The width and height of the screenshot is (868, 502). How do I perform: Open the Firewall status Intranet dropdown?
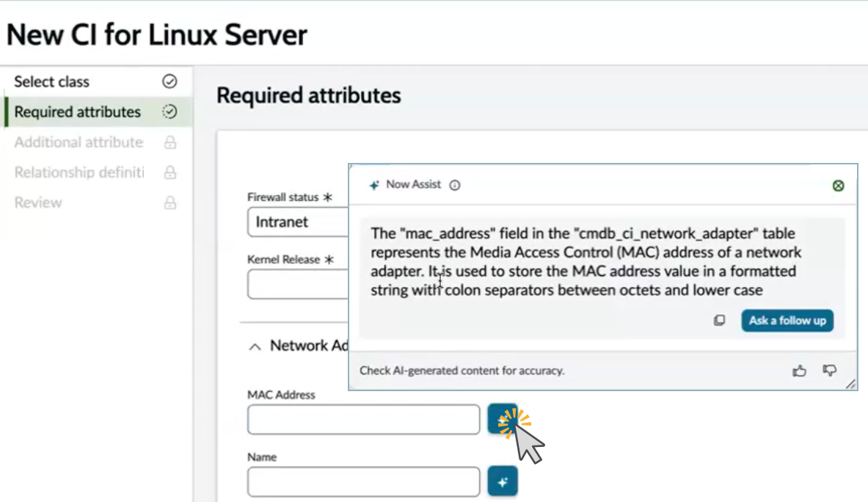298,222
